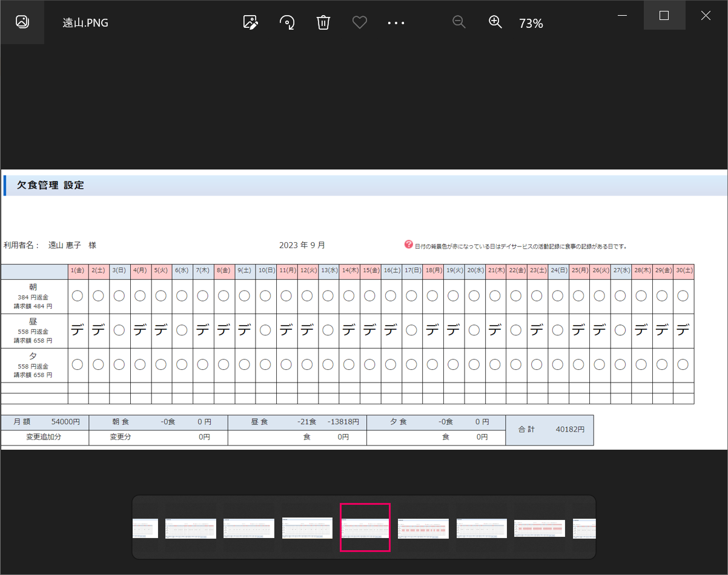Open the partially visible leftmost filmstrip thumbnail
This screenshot has height=575, width=728.
(x=145, y=528)
